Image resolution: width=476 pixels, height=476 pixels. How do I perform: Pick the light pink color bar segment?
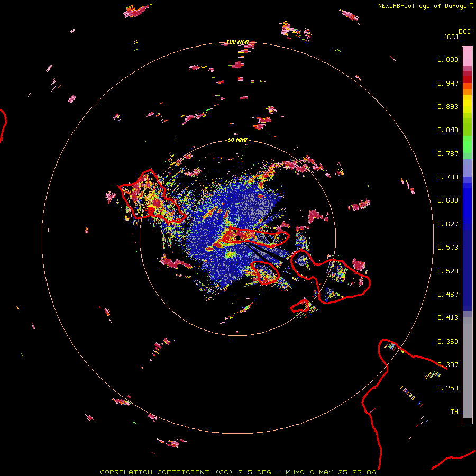point(467,57)
